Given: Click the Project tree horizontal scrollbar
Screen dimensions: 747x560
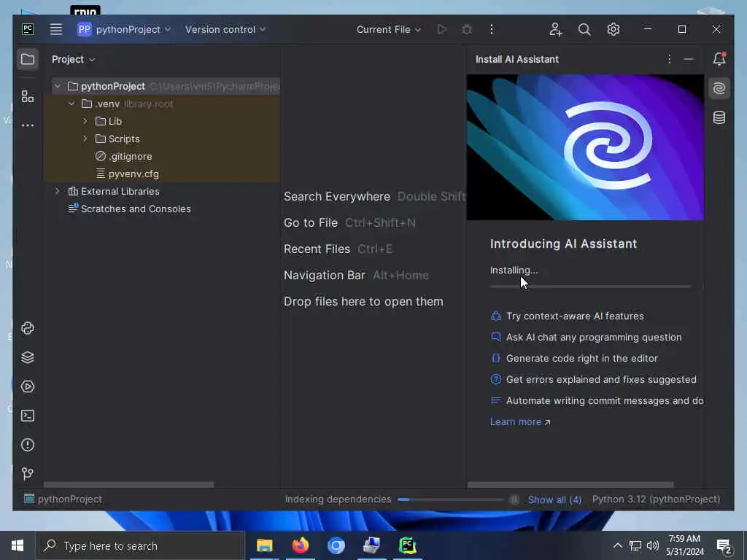Looking at the screenshot, I should click(x=128, y=485).
